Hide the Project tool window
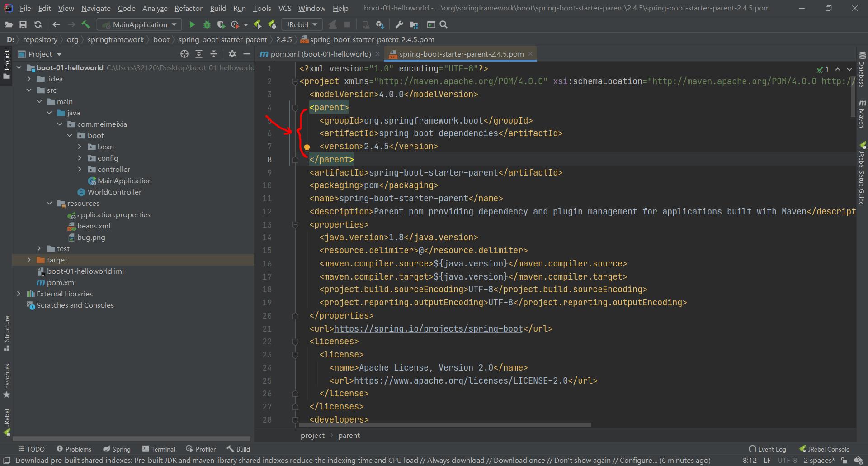 [x=247, y=54]
